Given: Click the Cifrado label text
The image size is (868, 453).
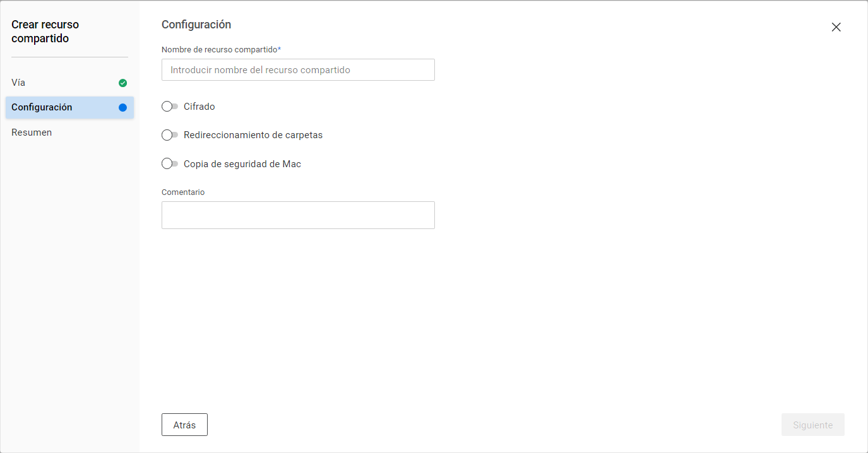Looking at the screenshot, I should tap(199, 107).
